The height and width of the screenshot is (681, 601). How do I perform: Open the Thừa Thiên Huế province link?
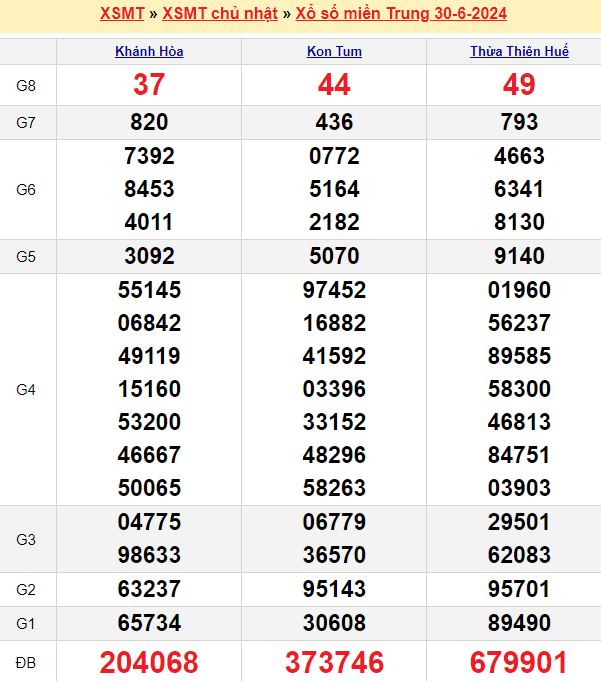click(x=519, y=52)
